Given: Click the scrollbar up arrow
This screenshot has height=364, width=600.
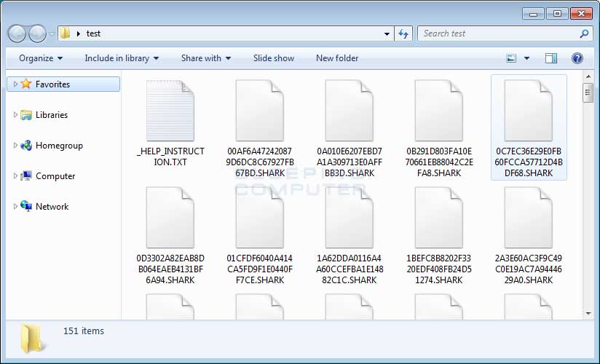Looking at the screenshot, I should pyautogui.click(x=588, y=77).
